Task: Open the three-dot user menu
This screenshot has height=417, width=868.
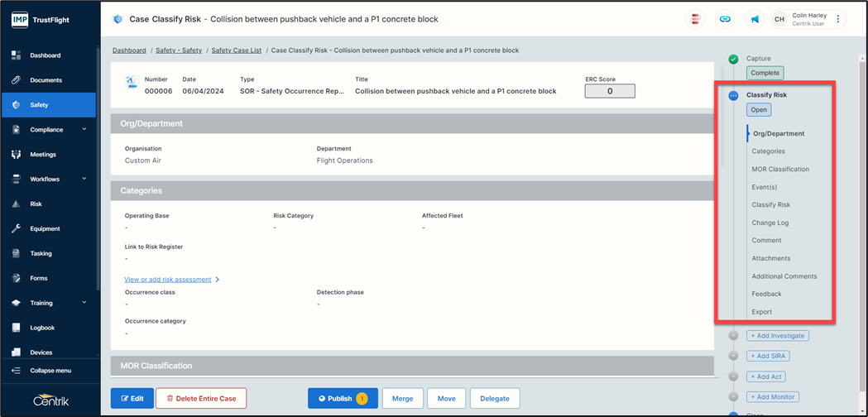Action: click(837, 19)
